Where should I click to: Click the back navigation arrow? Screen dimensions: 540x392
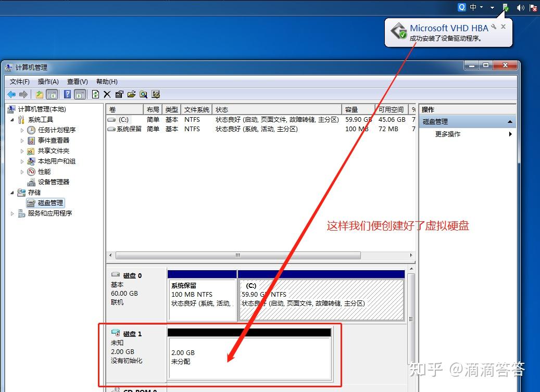11,94
